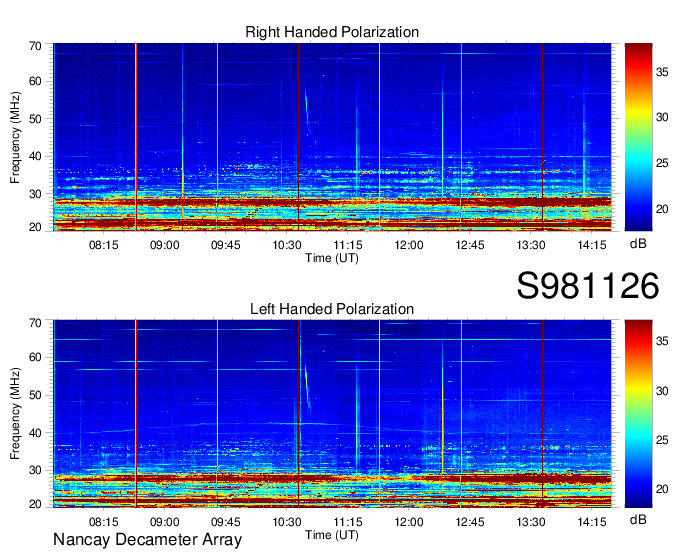Click the top plot's color scale bar
Image resolution: width=680 pixels, height=552 pixels.
coord(638,137)
